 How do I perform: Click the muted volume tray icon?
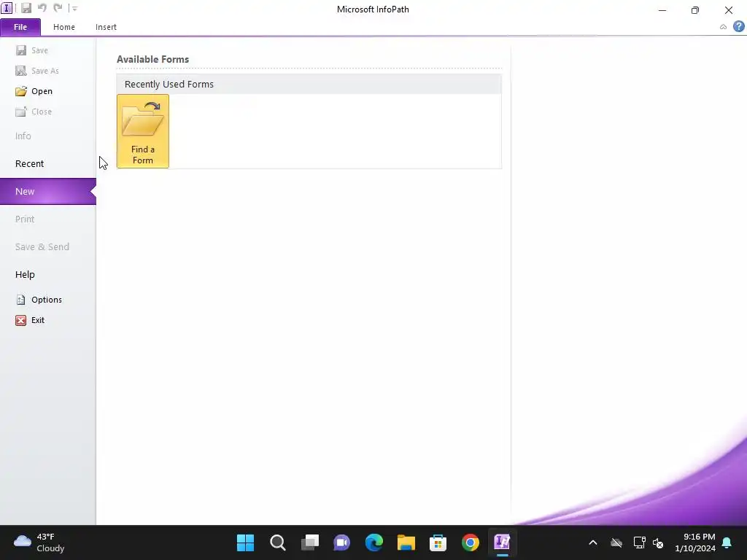[x=659, y=542]
